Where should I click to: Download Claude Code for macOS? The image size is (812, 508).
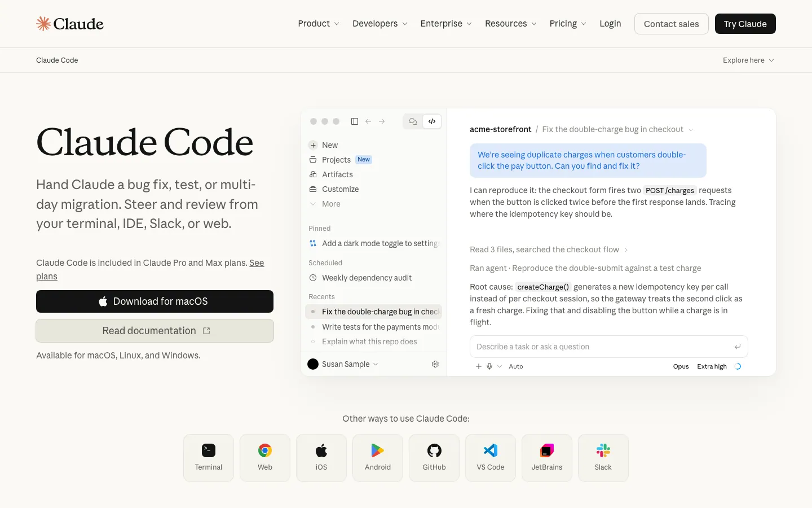pyautogui.click(x=155, y=301)
